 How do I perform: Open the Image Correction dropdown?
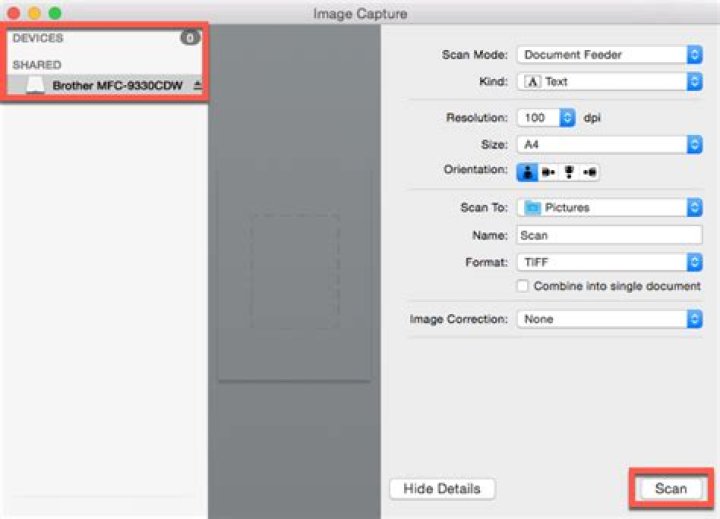pos(609,319)
